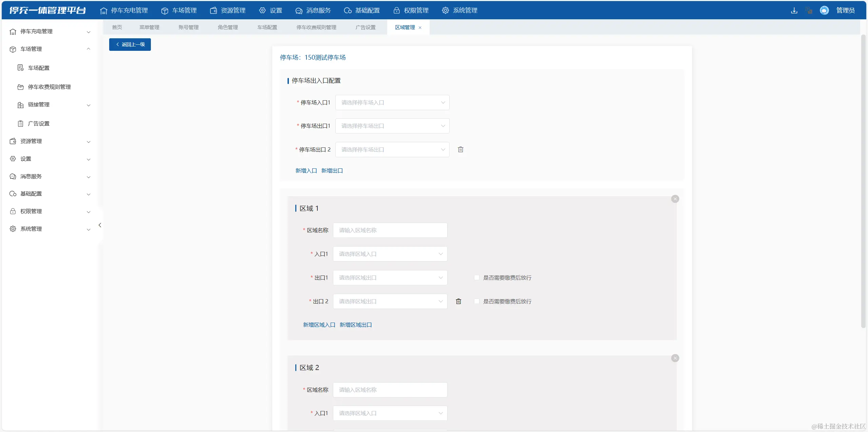Open the 停车场入口1 dropdown
Screen dimensions: 868x432
pyautogui.click(x=392, y=102)
